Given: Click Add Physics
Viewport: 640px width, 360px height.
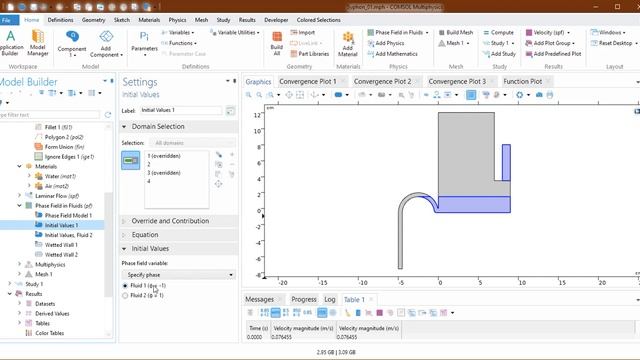Looking at the screenshot, I should (386, 43).
